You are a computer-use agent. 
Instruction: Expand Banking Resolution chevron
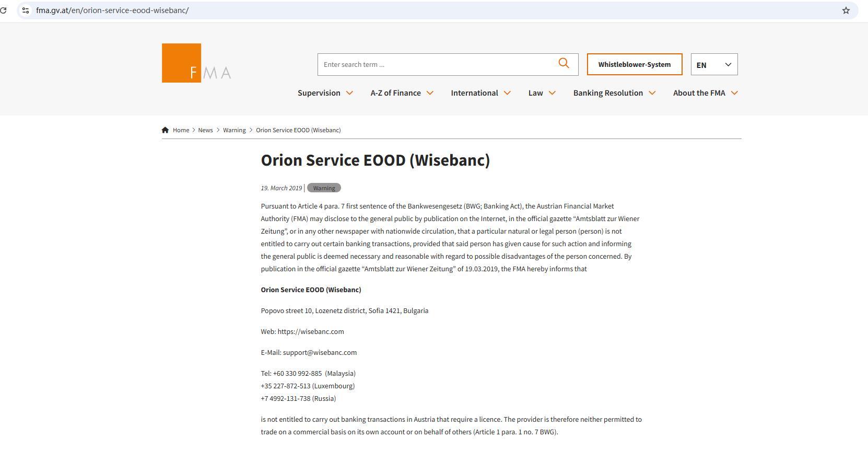652,93
